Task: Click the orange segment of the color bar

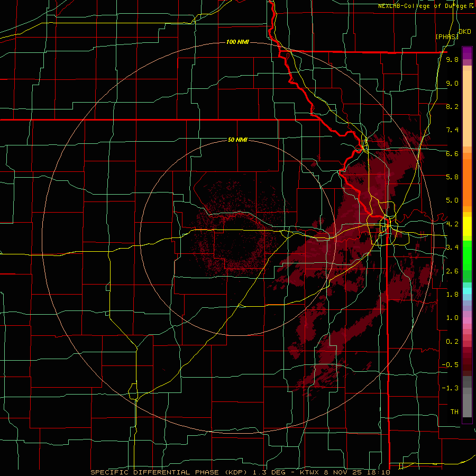Action: (467, 182)
